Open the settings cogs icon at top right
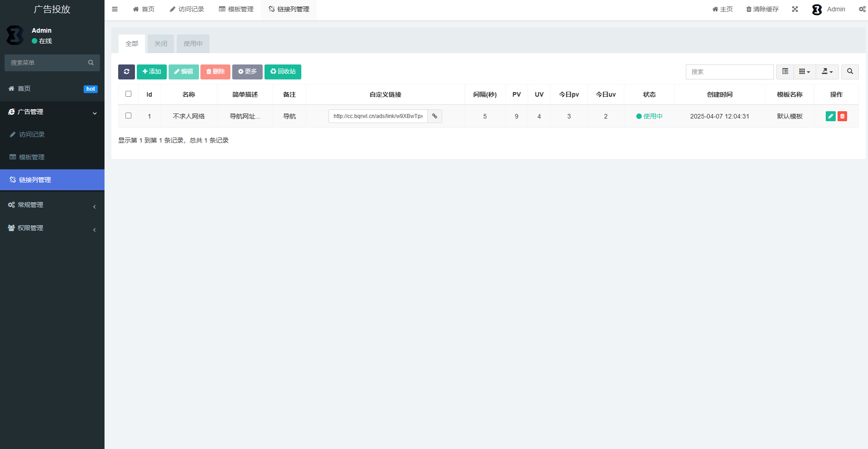The image size is (868, 449). click(862, 9)
